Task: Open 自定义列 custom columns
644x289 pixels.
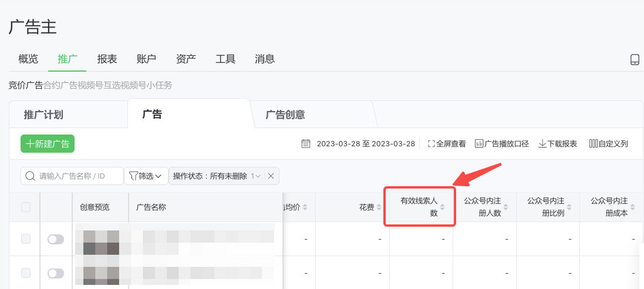Action: (608, 144)
